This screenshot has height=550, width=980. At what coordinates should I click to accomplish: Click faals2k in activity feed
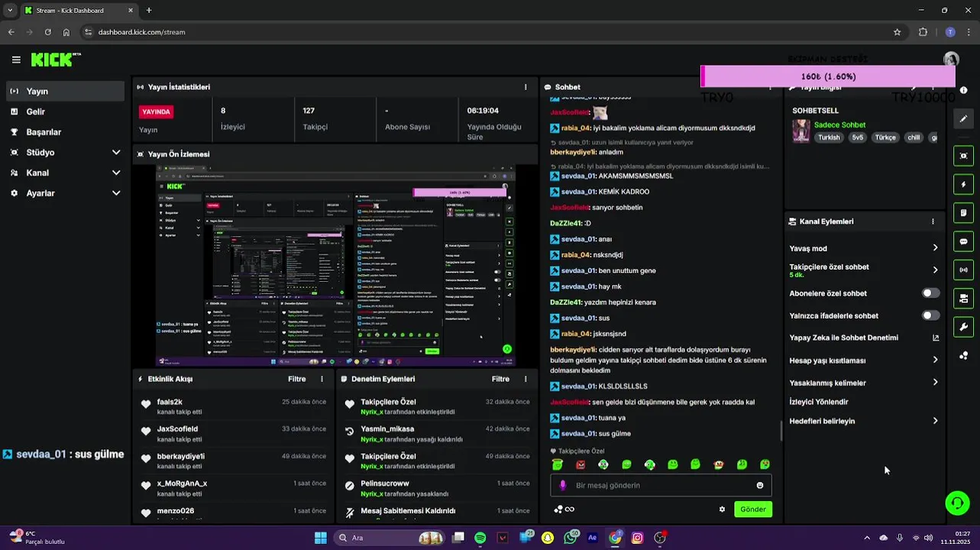pyautogui.click(x=170, y=402)
